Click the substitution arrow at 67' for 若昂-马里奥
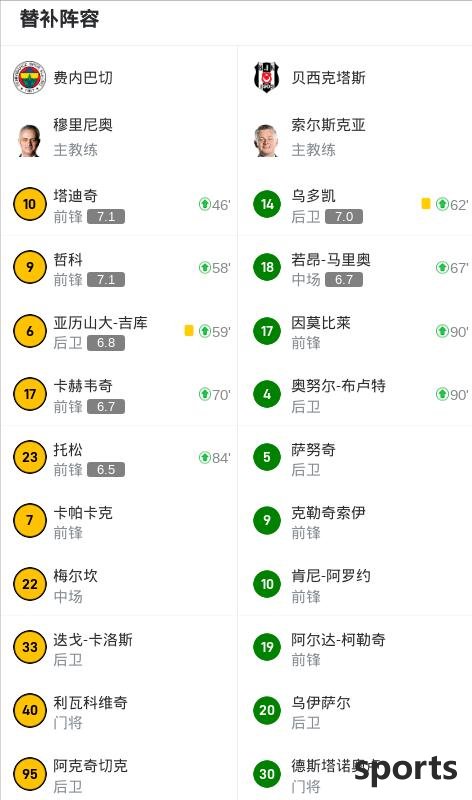 442,267
